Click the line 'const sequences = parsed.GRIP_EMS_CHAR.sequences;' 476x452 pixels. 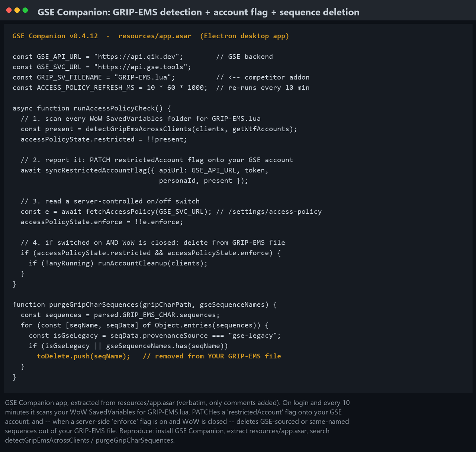120,315
